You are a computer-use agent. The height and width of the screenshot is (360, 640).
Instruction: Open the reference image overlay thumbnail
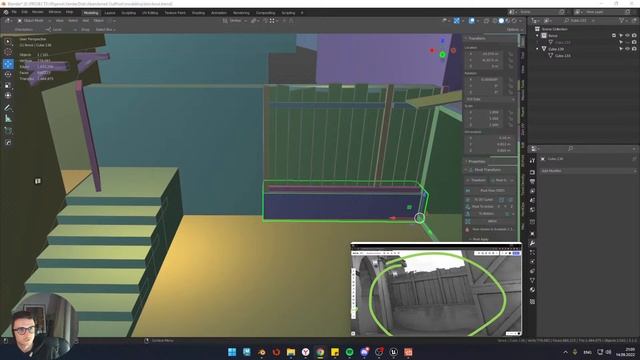tap(436, 289)
